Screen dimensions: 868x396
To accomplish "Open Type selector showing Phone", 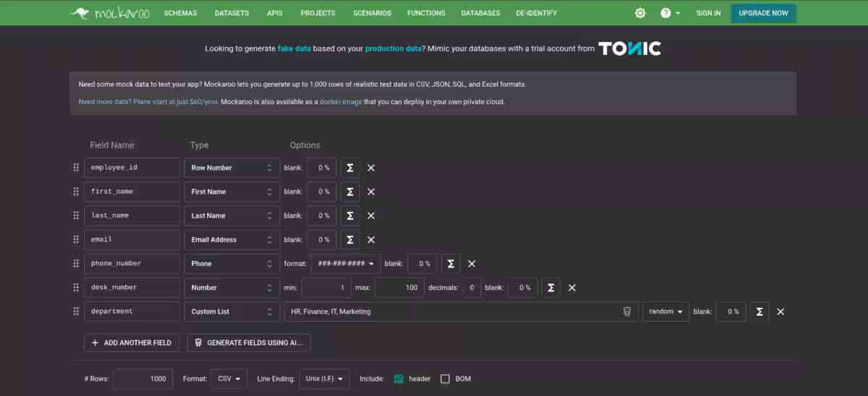I will pos(231,264).
